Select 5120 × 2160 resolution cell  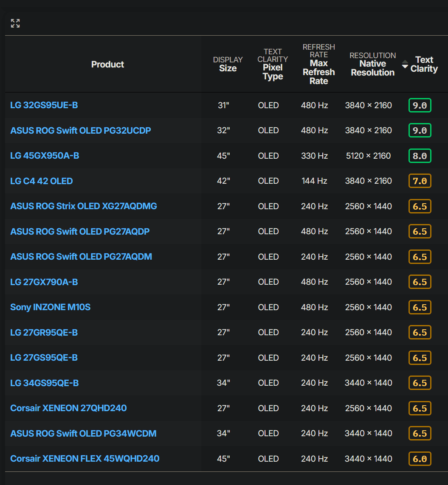point(369,156)
